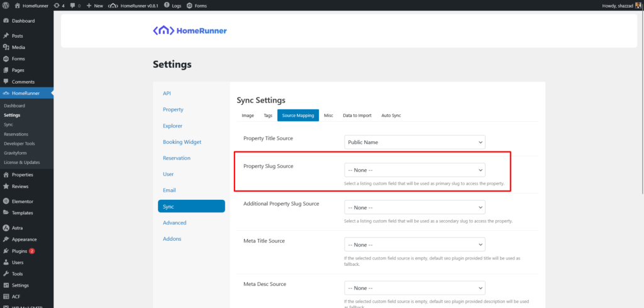Expand the Additional Property Slug Source dropdown
644x308 pixels.
point(414,207)
